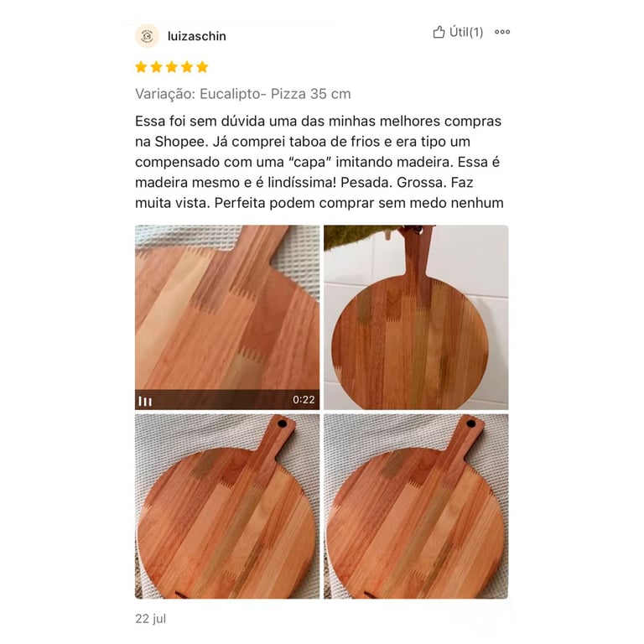Click the review text beginning "Essa foi sem dúvida"

coord(319,162)
